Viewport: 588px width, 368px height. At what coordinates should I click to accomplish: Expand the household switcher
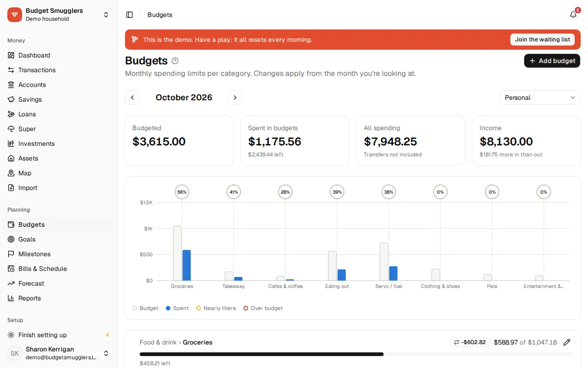(59, 15)
